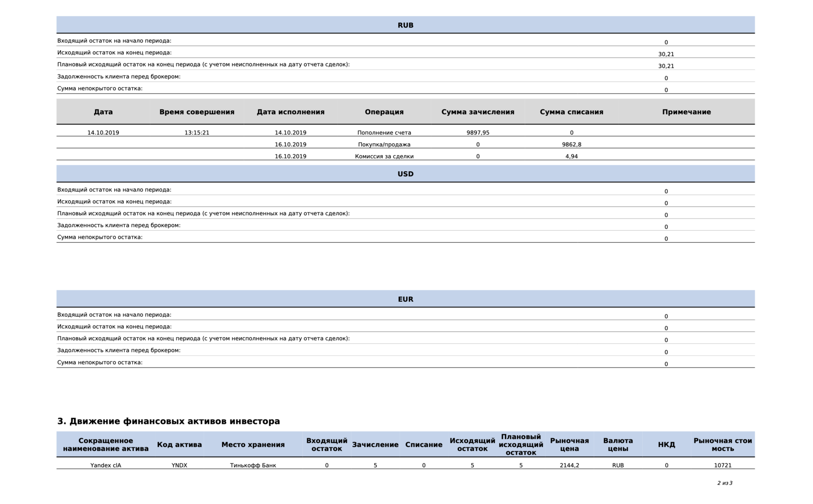Click the 'Дата' column header

click(103, 112)
